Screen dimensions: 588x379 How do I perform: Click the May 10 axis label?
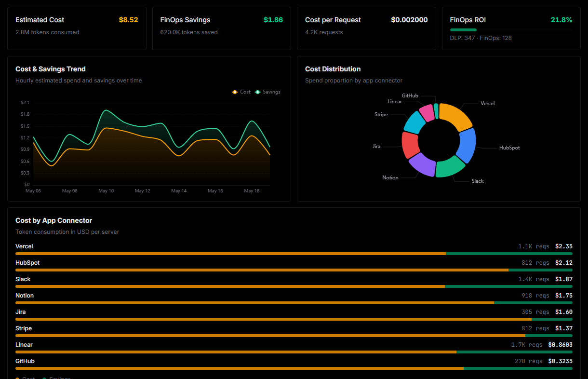coord(106,191)
